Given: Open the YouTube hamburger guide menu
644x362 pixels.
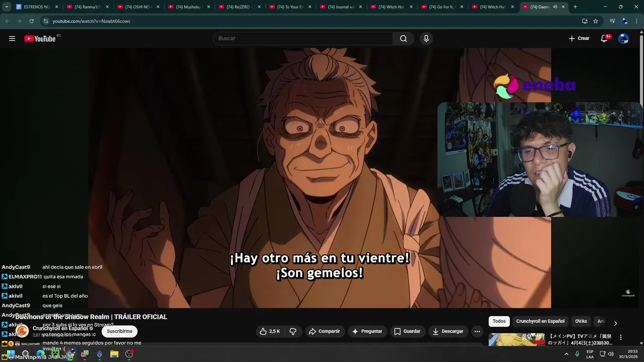Looking at the screenshot, I should pyautogui.click(x=12, y=39).
